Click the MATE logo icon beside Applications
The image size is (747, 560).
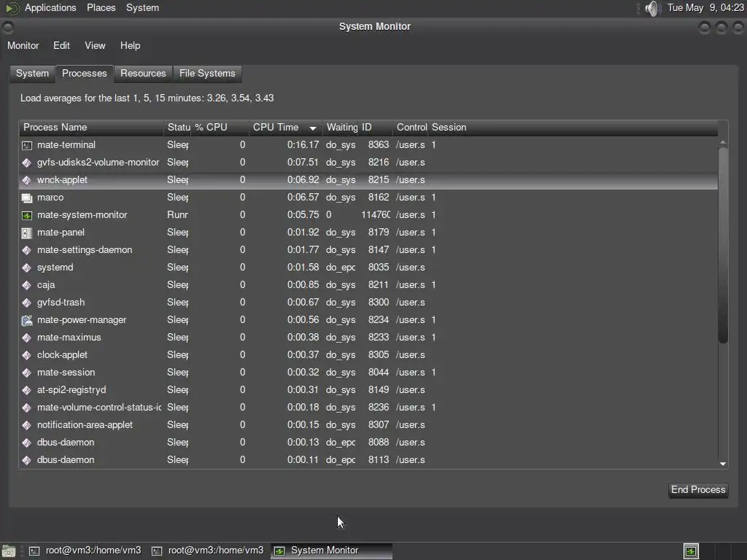pos(12,8)
